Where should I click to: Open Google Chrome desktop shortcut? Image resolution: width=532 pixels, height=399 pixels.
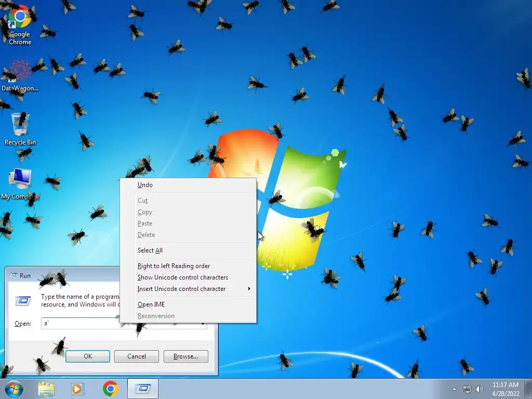(20, 25)
